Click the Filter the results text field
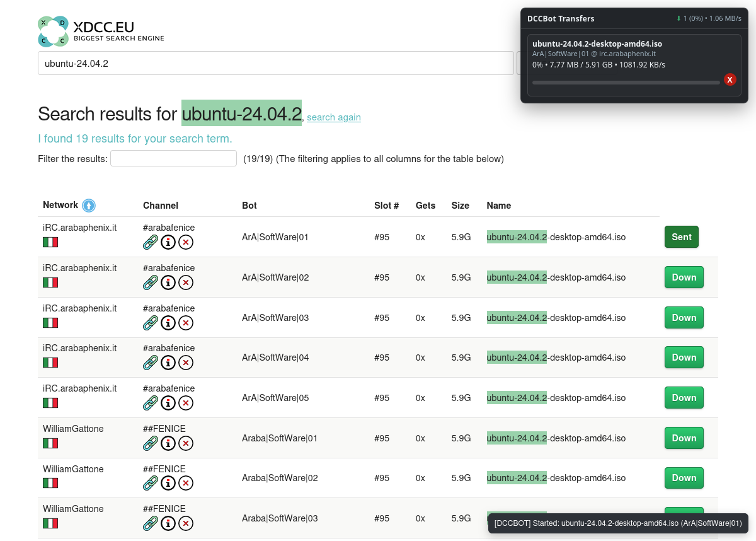 [174, 158]
